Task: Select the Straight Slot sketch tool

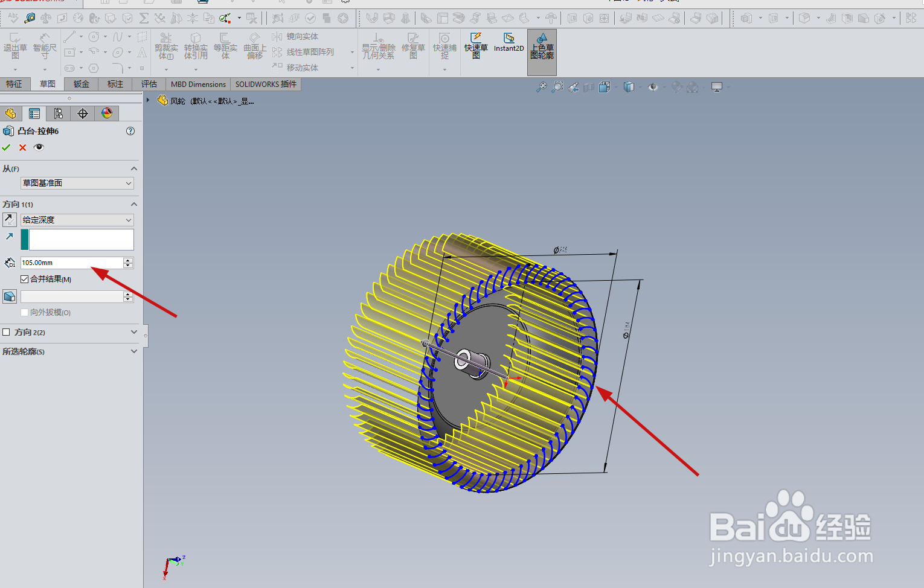Action: 69,68
